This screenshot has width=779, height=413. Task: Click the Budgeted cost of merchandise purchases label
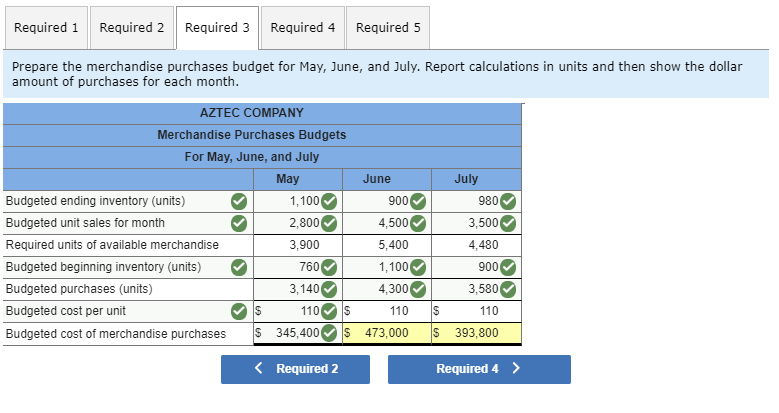coord(116,333)
